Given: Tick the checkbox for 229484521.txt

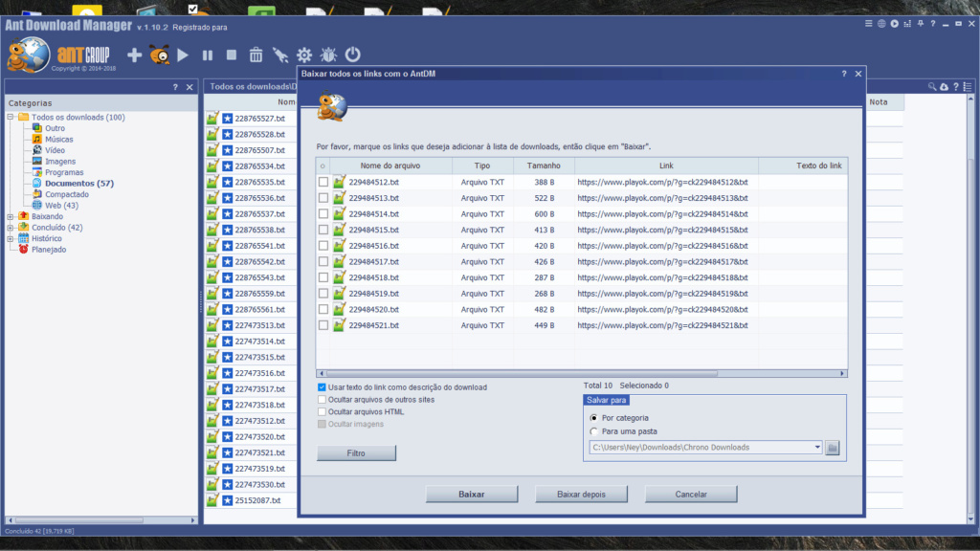Looking at the screenshot, I should [x=323, y=325].
